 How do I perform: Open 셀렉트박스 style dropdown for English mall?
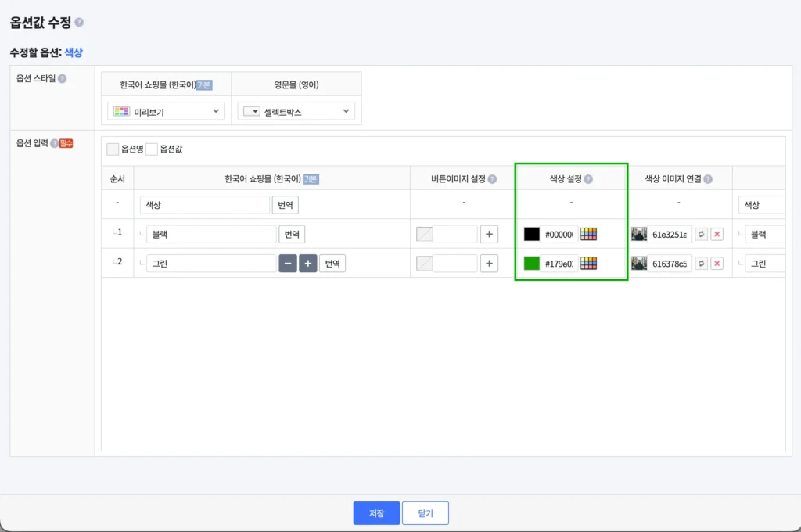click(296, 112)
